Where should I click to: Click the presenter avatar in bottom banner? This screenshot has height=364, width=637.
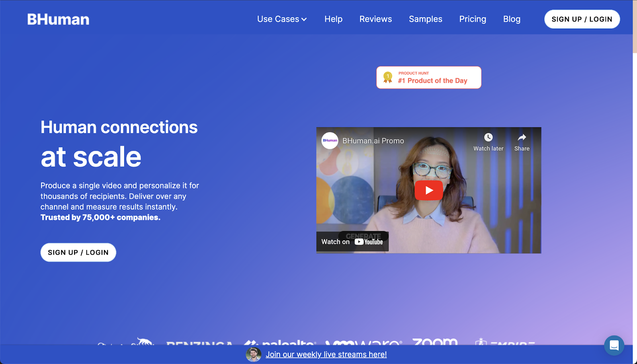[x=254, y=354]
